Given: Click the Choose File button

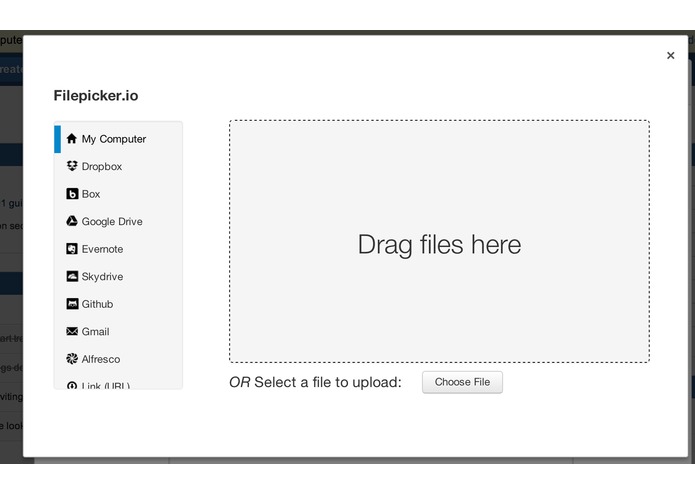Looking at the screenshot, I should point(462,382).
